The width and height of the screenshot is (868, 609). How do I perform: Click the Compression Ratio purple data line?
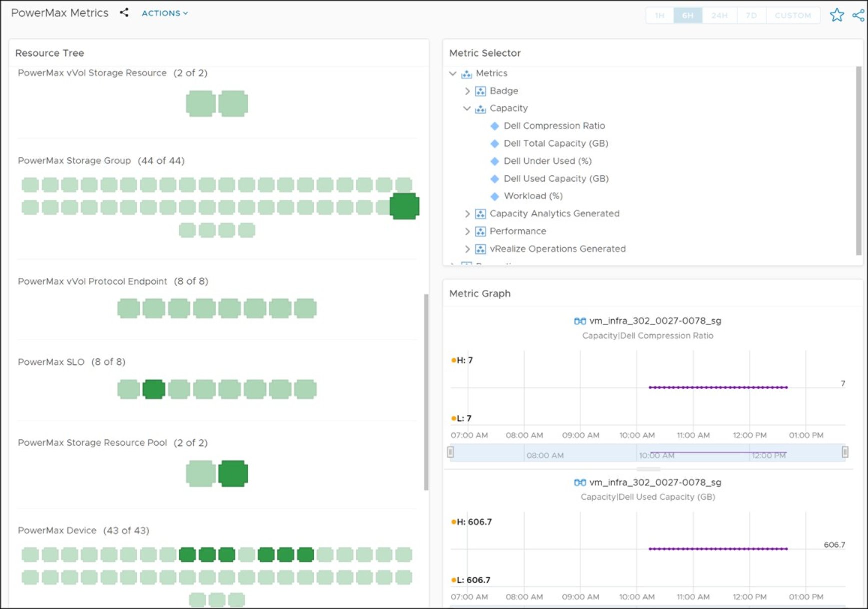pyautogui.click(x=718, y=387)
